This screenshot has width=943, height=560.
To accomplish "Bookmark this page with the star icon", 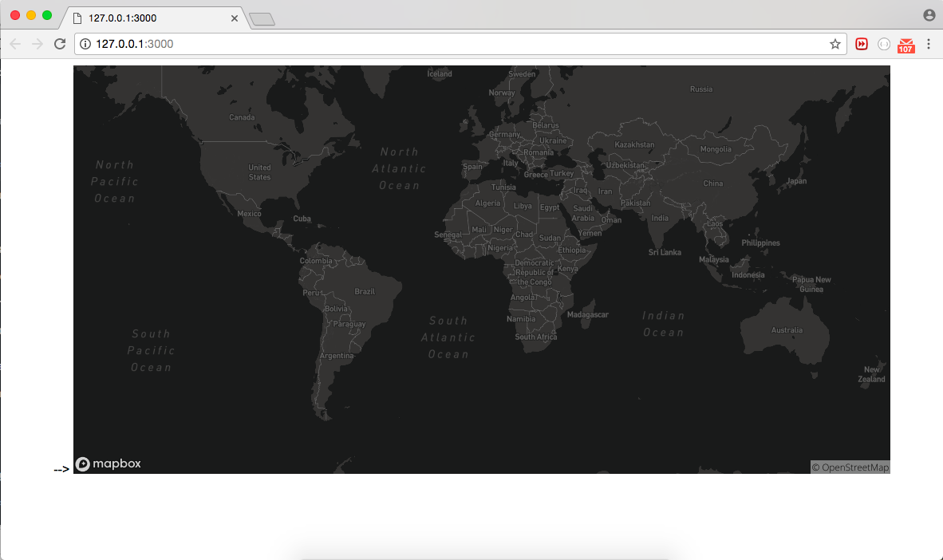I will tap(835, 44).
